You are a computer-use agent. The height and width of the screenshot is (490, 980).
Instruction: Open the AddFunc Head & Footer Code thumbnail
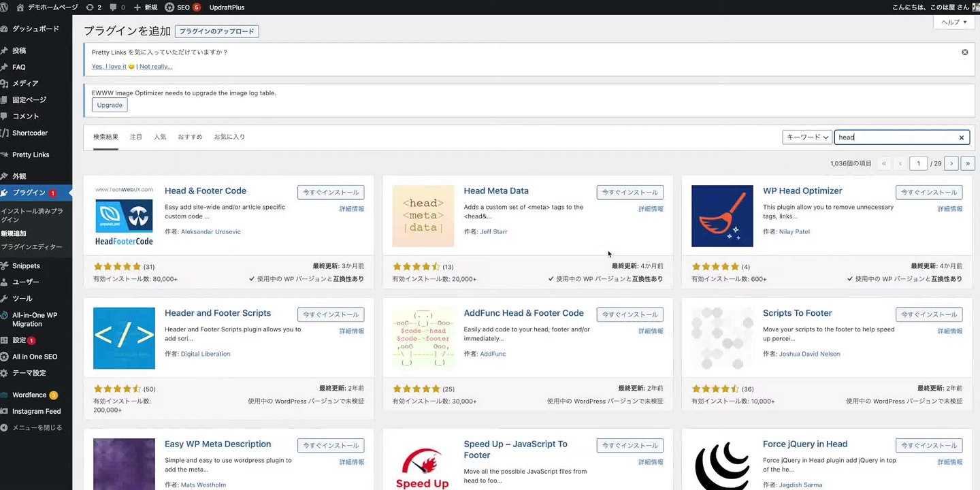pos(423,338)
